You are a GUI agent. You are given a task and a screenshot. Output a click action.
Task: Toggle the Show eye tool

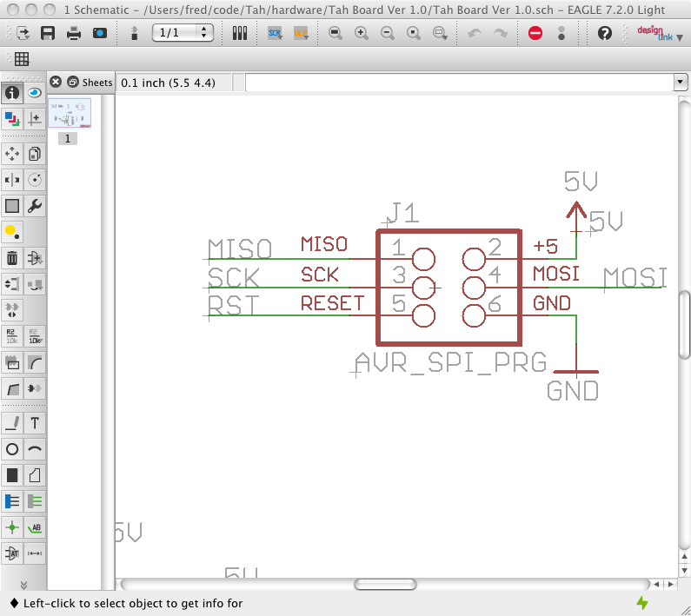click(x=36, y=93)
